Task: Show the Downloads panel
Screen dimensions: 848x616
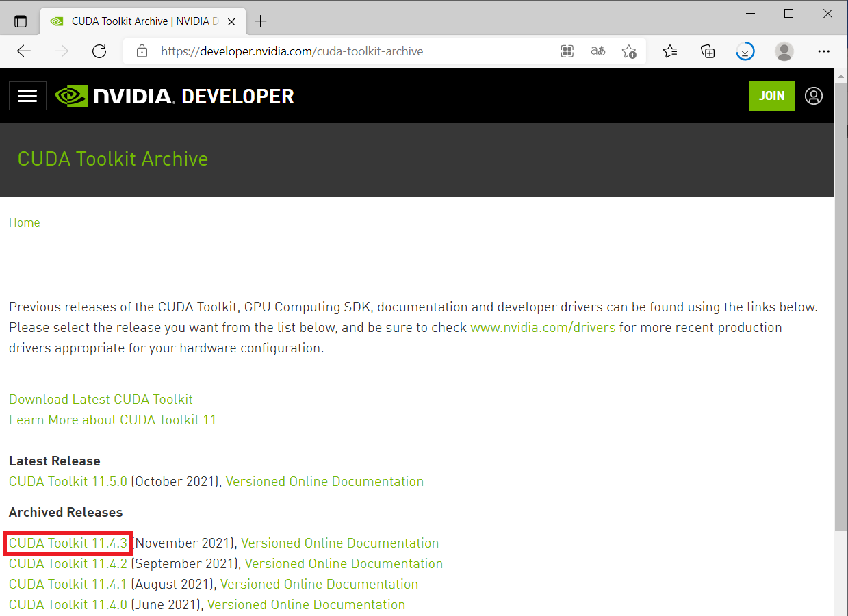Action: [745, 51]
